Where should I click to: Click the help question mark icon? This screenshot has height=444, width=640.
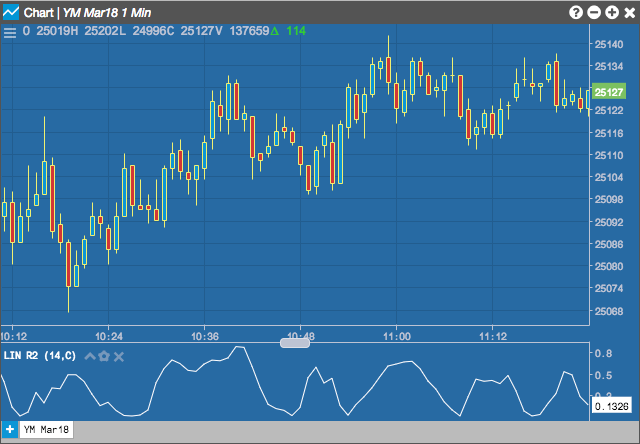[x=576, y=13]
